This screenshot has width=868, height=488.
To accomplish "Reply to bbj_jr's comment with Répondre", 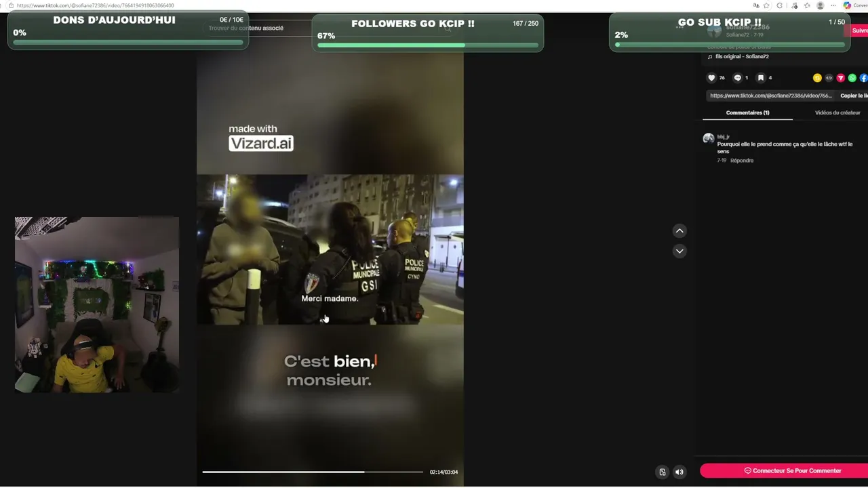I will click(742, 161).
